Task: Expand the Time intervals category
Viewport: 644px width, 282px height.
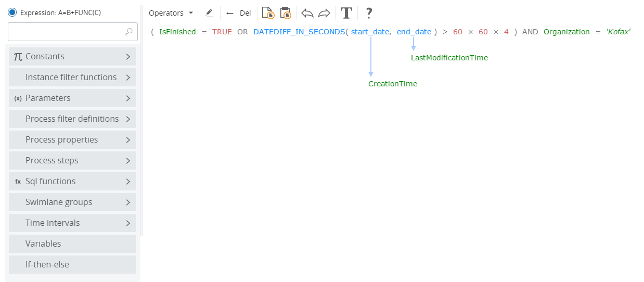Action: 72,223
